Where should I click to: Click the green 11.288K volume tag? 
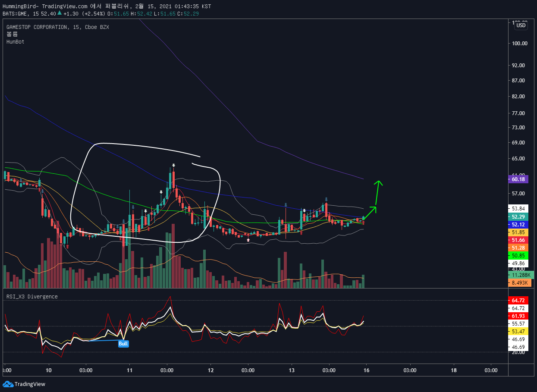tap(521, 275)
